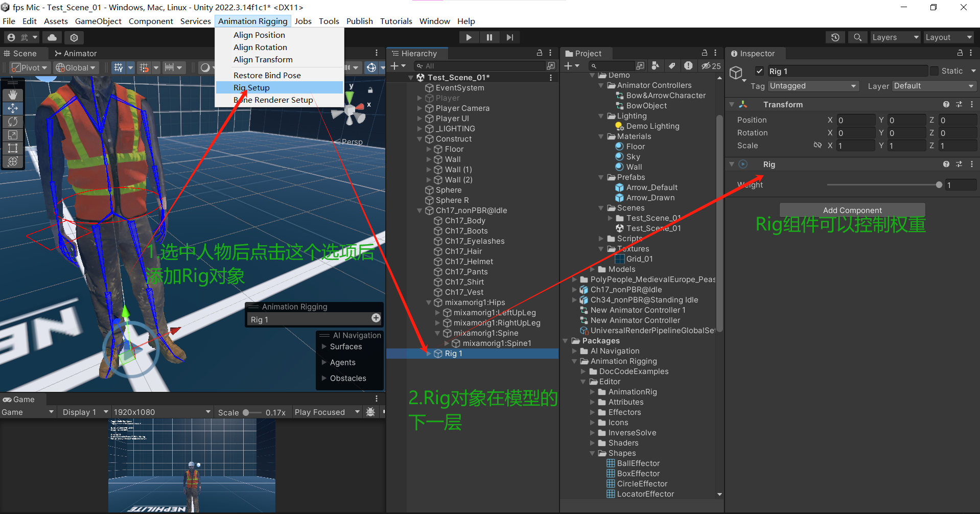Toggle constrained proportions for Scale
This screenshot has height=514, width=980.
click(x=818, y=145)
